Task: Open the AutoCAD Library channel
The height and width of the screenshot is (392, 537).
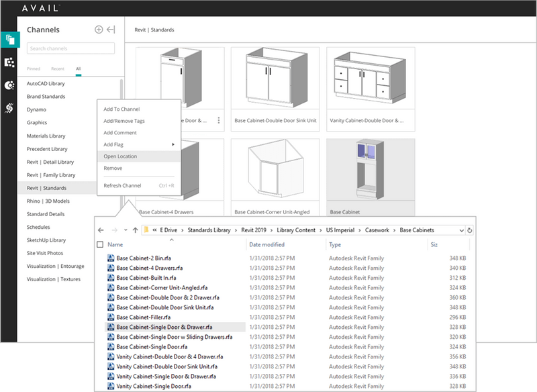Action: point(46,83)
